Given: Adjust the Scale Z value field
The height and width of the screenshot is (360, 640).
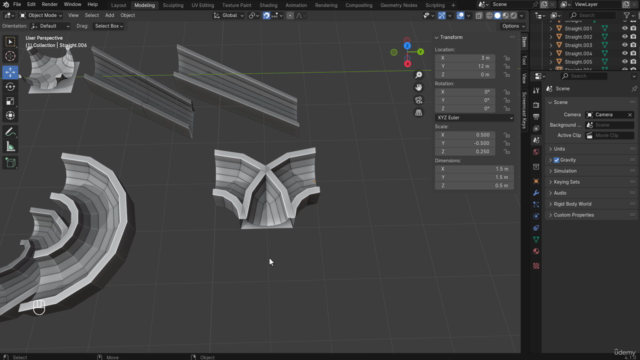Looking at the screenshot, I should pos(465,151).
